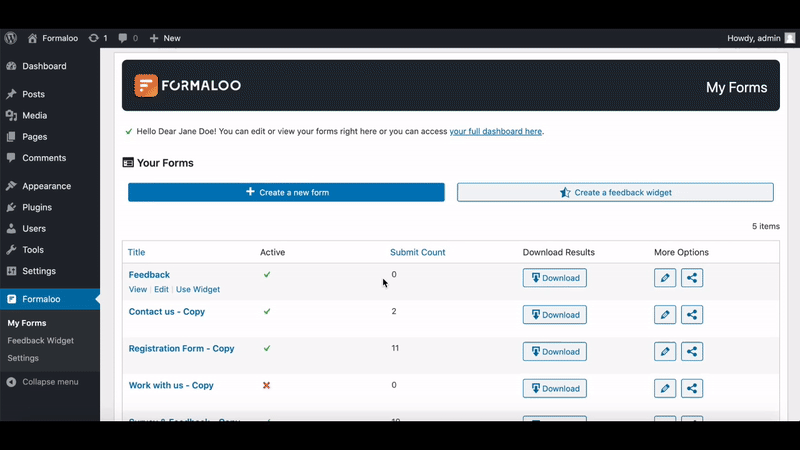Open the comments bubble in admin bar

(x=128, y=38)
